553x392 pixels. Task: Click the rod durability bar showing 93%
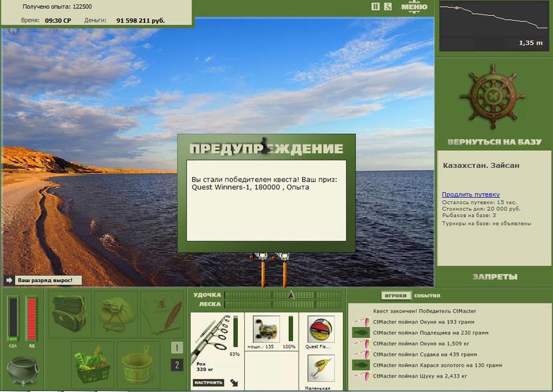pyautogui.click(x=236, y=332)
